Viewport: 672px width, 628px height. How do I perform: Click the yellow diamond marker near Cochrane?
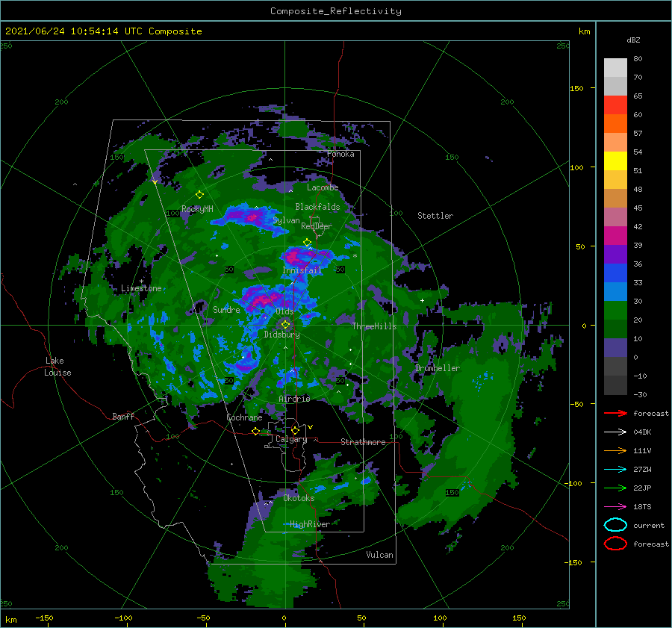pyautogui.click(x=256, y=431)
